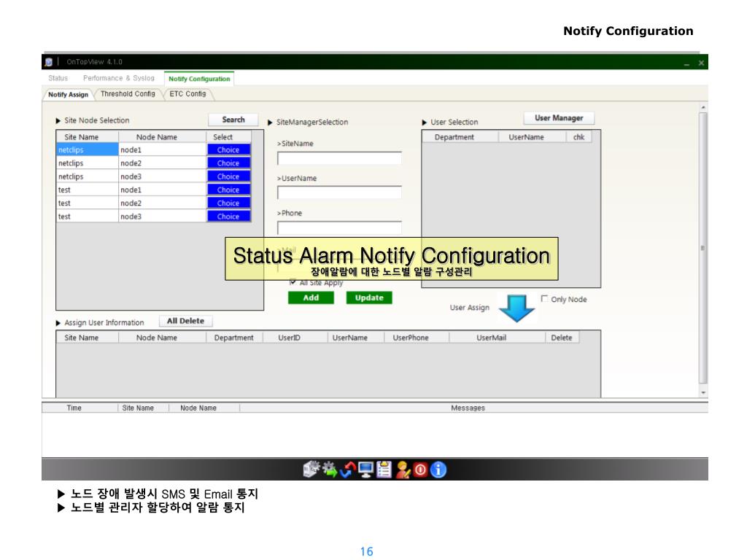Click the red and blue refresh arrows icon

point(348,470)
